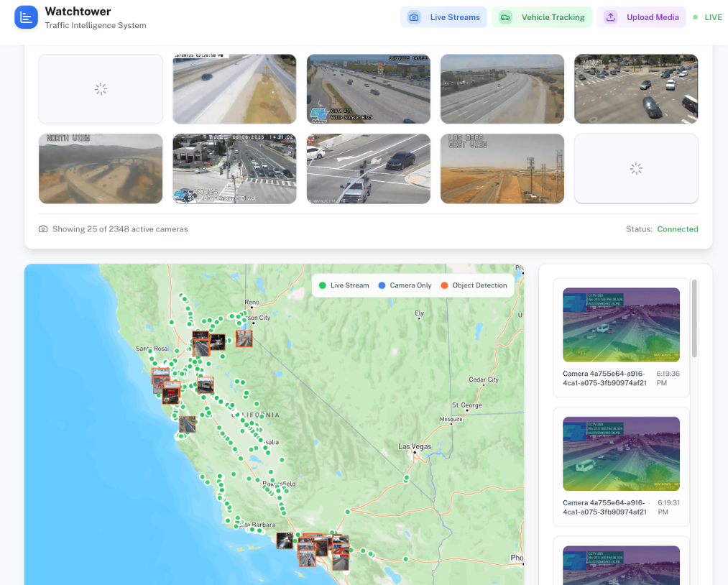The width and height of the screenshot is (728, 585).
Task: Toggle the Object Detection legend item
Action: point(474,285)
